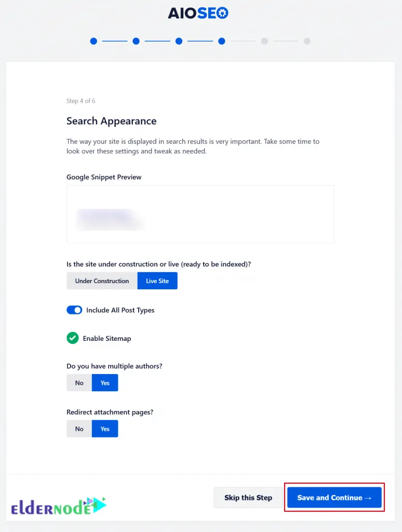Choose No for redirect attachment pages
Viewport: 402px width, 532px height.
pos(79,429)
